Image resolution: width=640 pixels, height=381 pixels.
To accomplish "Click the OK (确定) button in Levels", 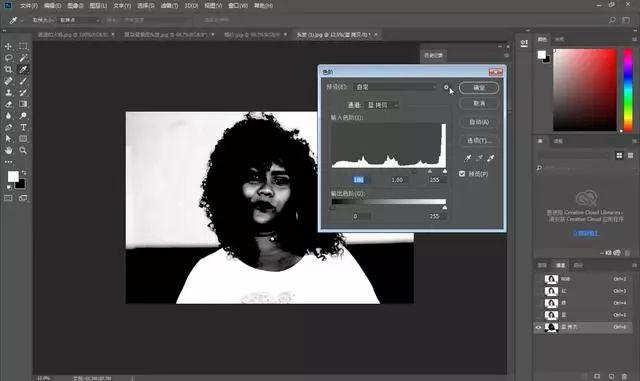I will point(479,87).
